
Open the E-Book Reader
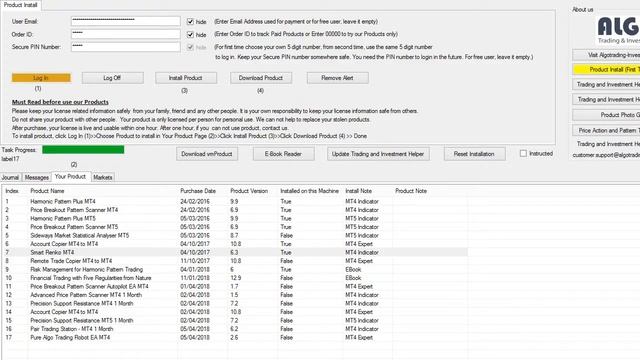click(x=283, y=154)
